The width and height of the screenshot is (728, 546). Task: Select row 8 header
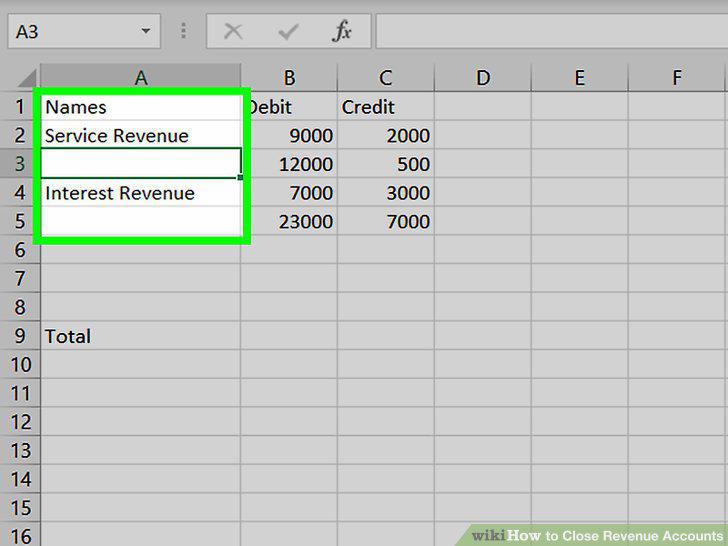point(20,307)
